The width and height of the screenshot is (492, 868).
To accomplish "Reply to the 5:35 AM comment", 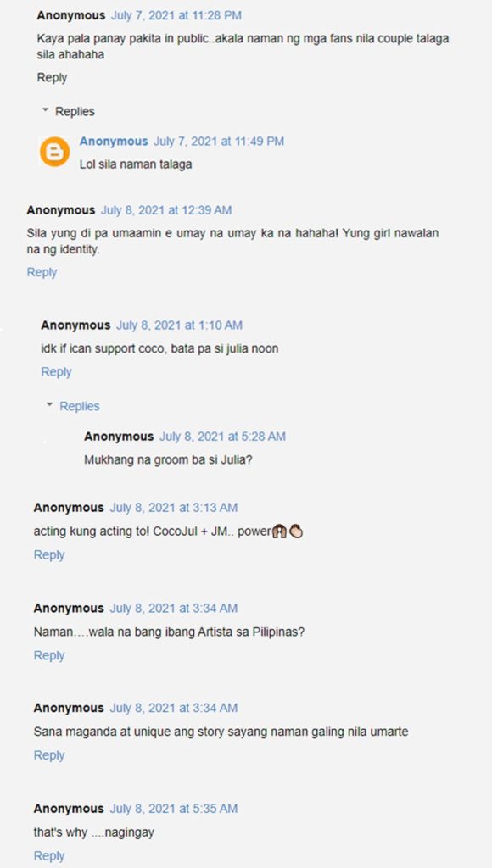I will [49, 856].
